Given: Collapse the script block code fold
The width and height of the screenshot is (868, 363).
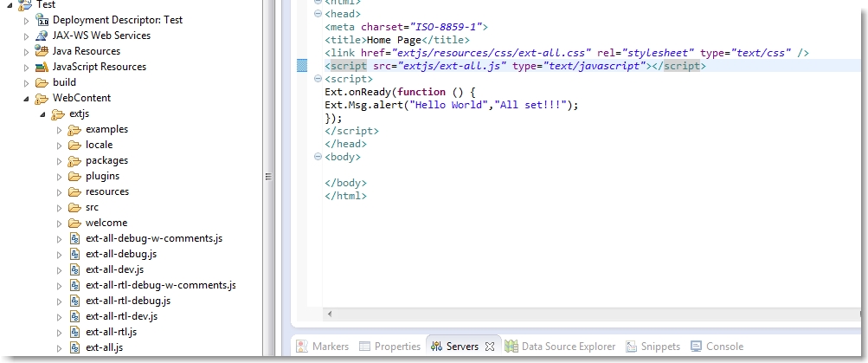Looking at the screenshot, I should click(x=318, y=79).
